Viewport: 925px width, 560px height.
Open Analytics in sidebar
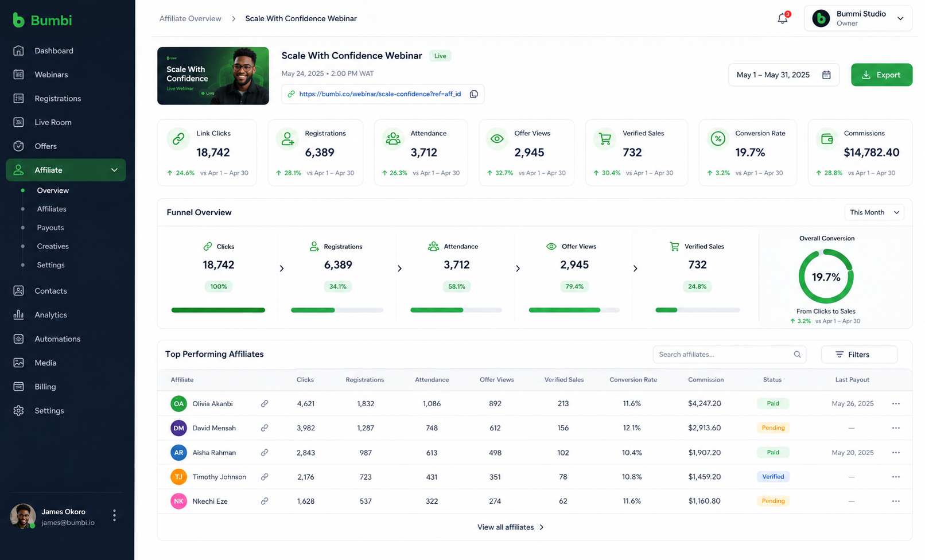50,315
